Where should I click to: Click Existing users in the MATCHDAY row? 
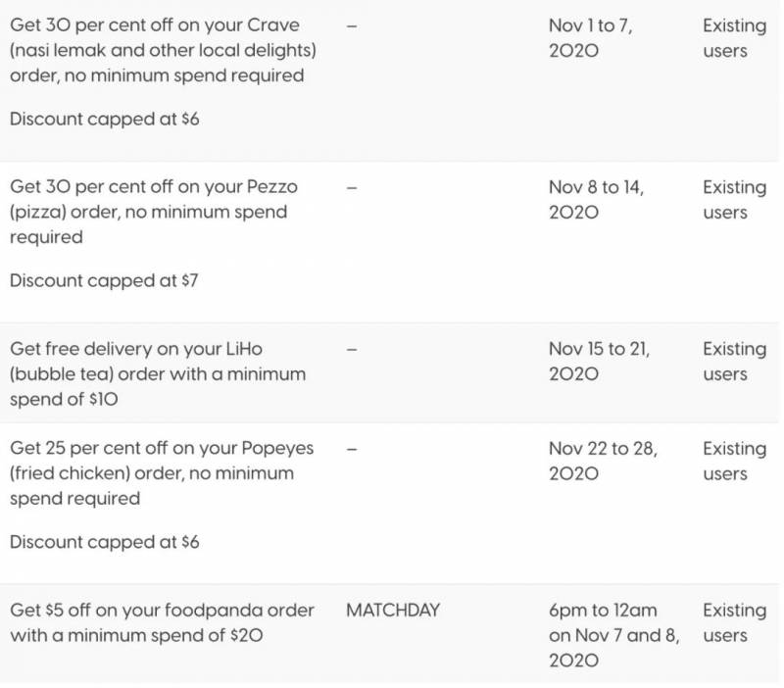735,623
